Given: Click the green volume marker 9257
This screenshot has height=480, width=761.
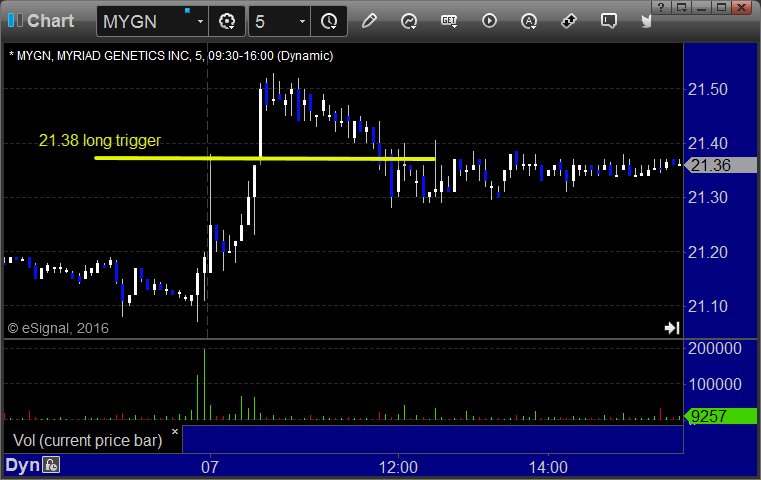Looking at the screenshot, I should pos(722,416).
